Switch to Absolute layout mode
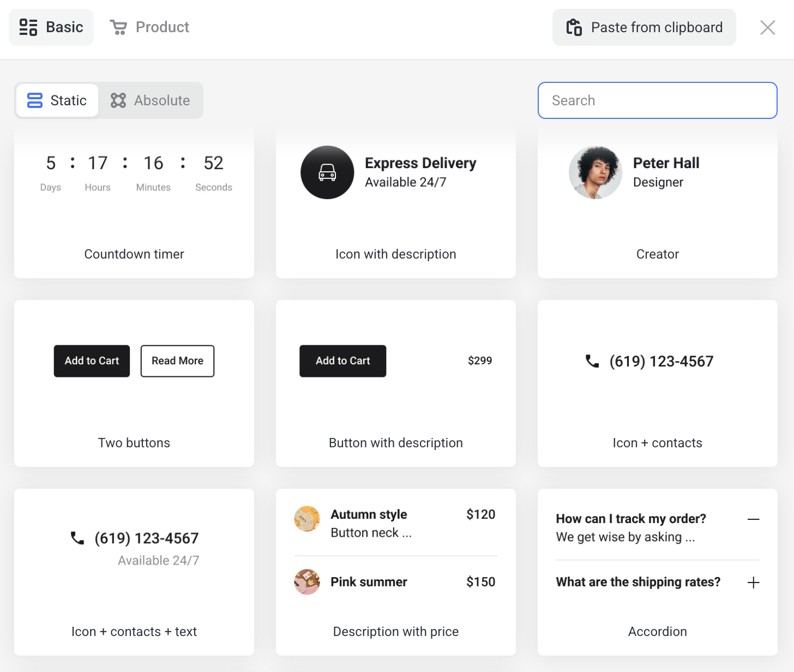Image resolution: width=794 pixels, height=672 pixels. (x=151, y=100)
